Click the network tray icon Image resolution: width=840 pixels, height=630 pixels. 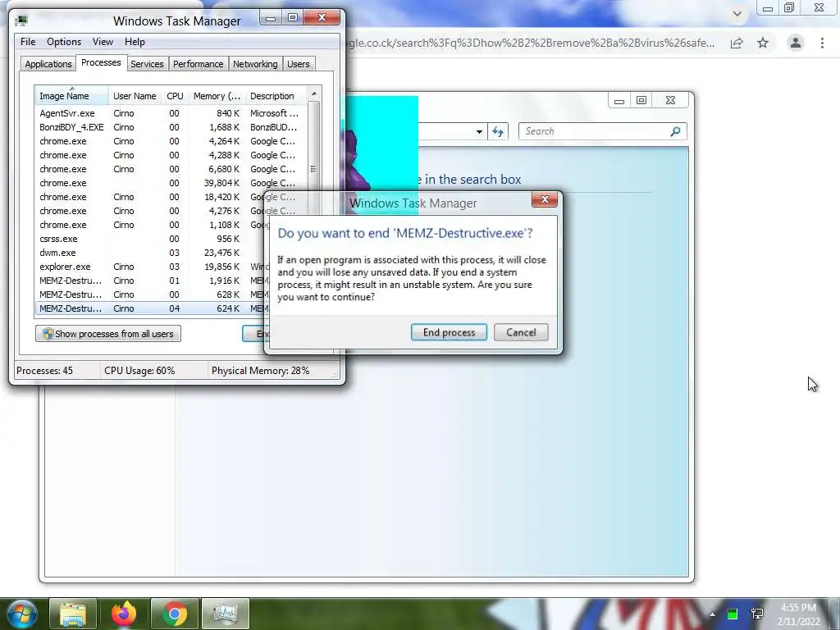tap(757, 614)
